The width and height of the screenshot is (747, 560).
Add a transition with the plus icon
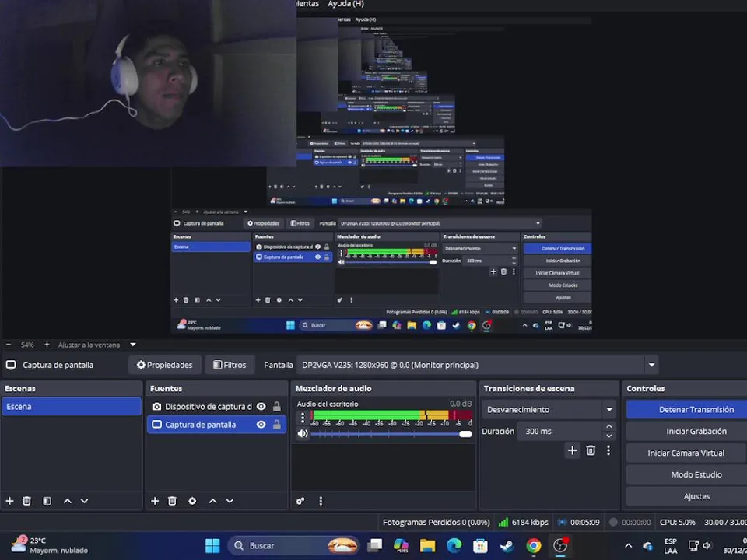[572, 450]
